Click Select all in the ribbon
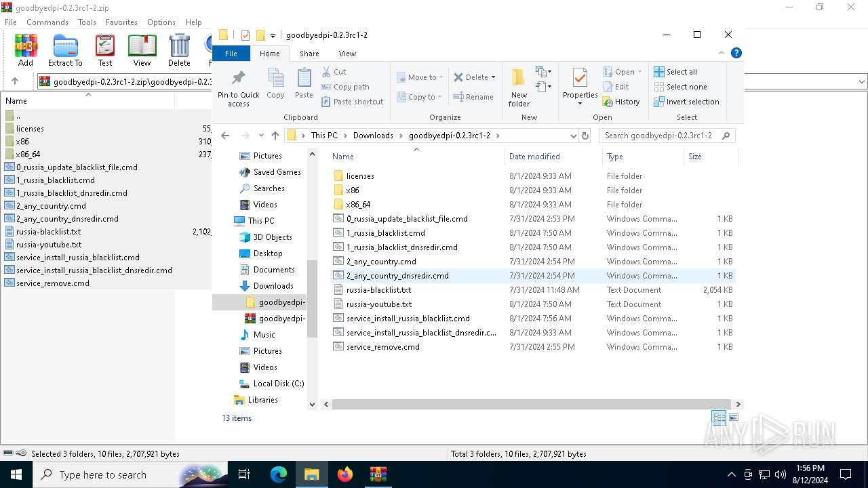This screenshot has height=488, width=868. click(675, 72)
